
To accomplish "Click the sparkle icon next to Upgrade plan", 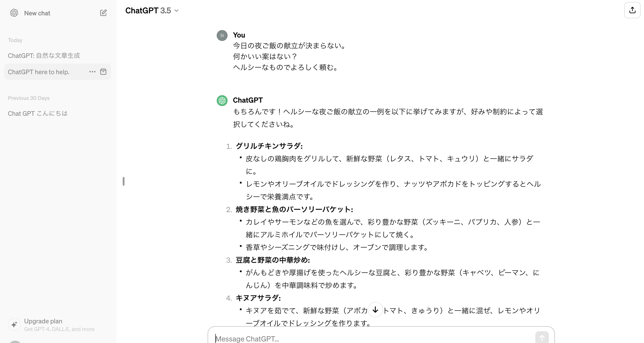I will (x=14, y=324).
